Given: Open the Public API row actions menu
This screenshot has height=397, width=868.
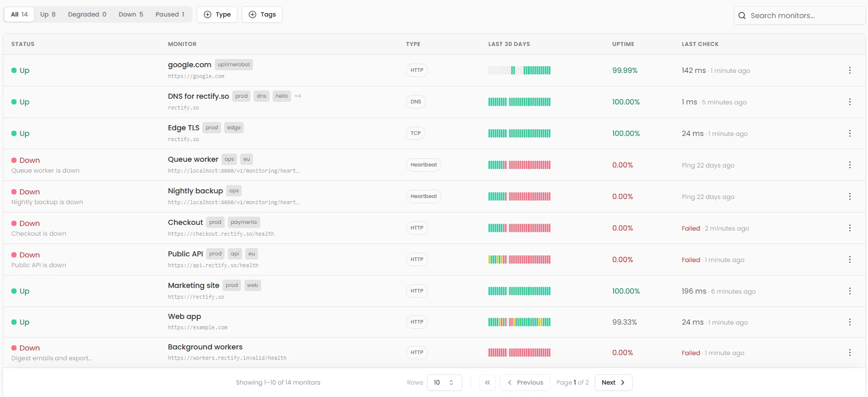Looking at the screenshot, I should (849, 259).
